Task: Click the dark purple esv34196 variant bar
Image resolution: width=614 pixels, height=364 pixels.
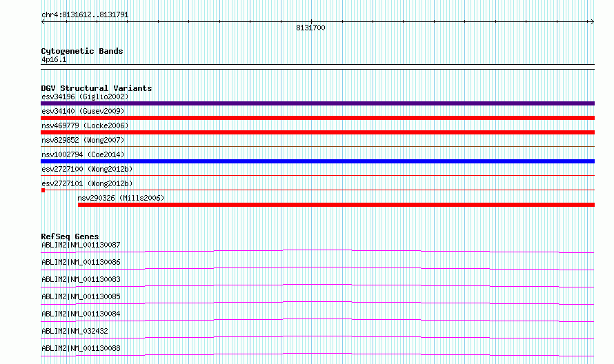Action: [317, 103]
